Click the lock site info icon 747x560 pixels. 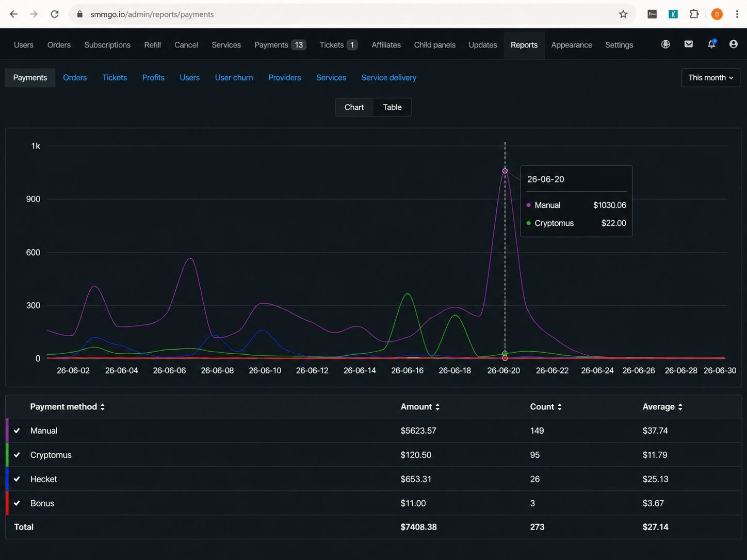[x=79, y=14]
